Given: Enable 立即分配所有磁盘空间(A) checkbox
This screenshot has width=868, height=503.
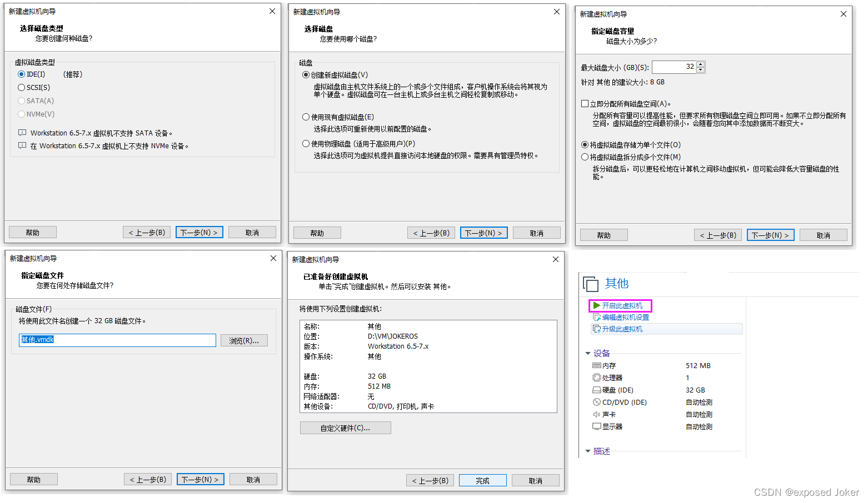Looking at the screenshot, I should (585, 104).
